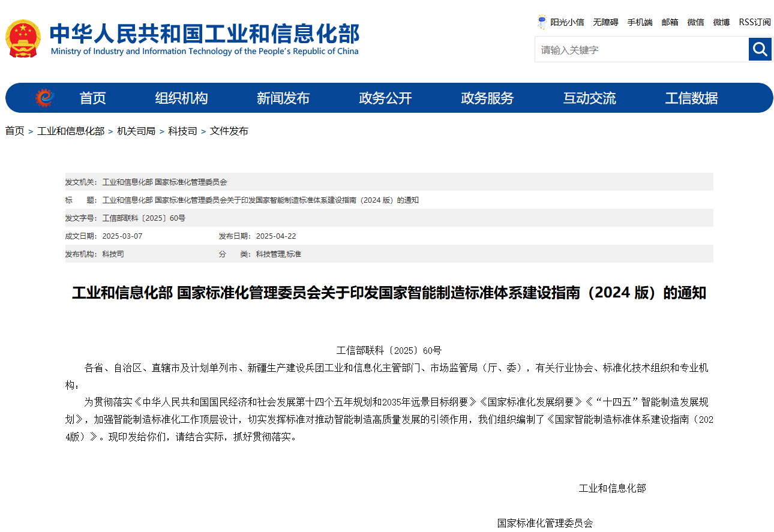Click the RSS订阅 subscription link
774x532 pixels.
(x=754, y=22)
